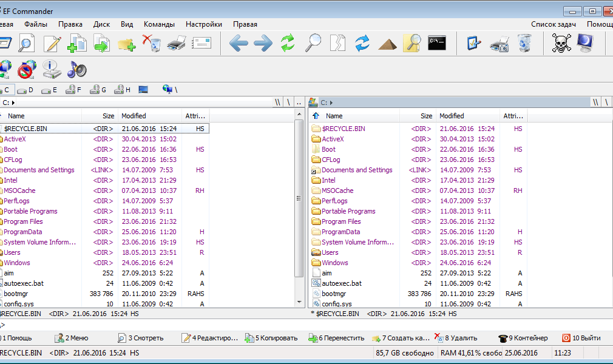The width and height of the screenshot is (613, 364).
Task: Click the 7 Создать ка... function button
Action: 401,338
